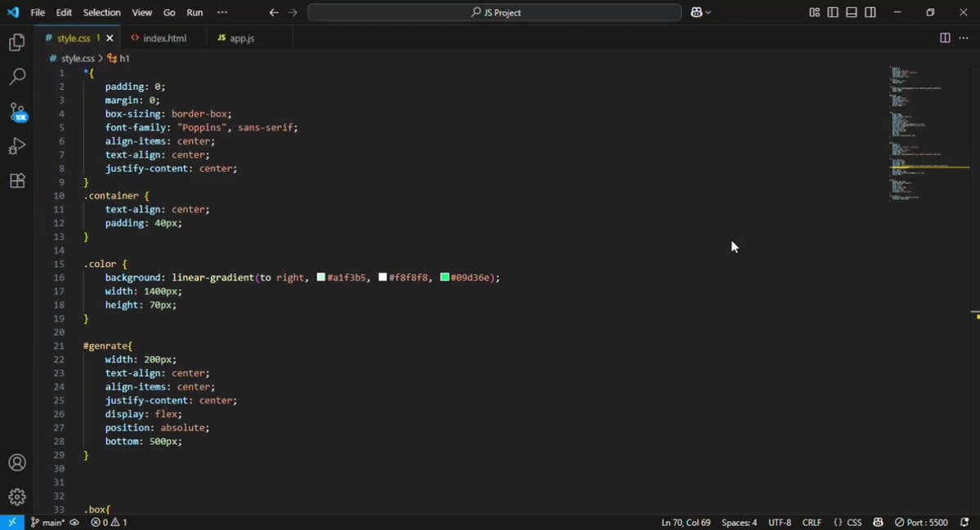Open the Explorer view in activity bar
The width and height of the screenshot is (980, 530).
[17, 42]
